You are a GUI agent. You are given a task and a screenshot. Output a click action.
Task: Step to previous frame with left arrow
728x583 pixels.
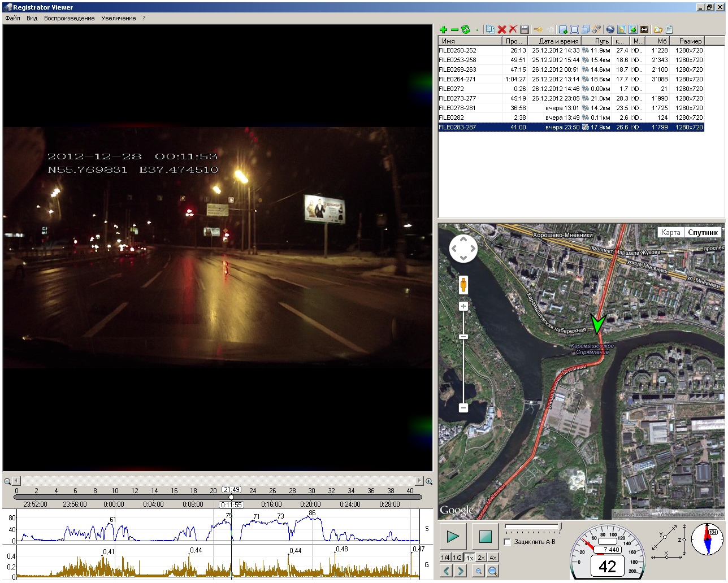tap(447, 571)
